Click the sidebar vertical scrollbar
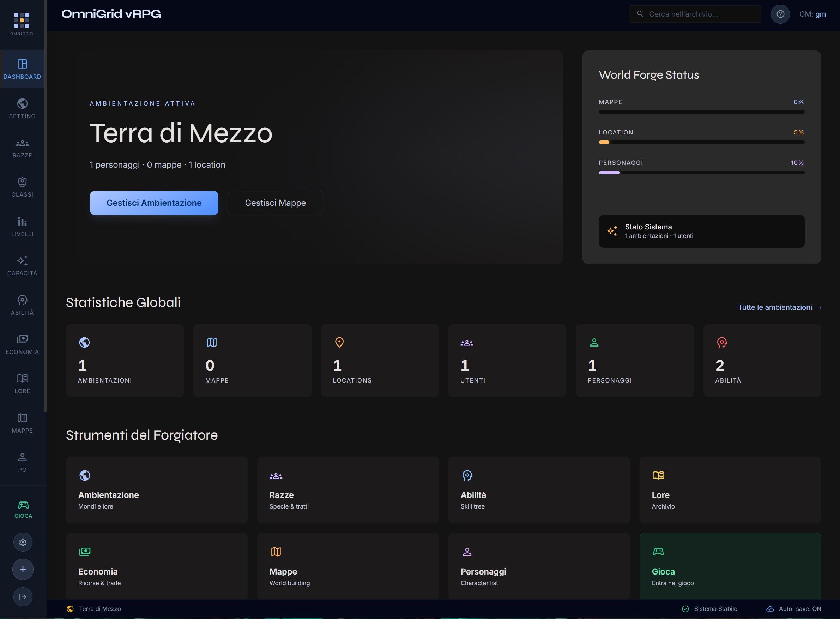840x619 pixels. tap(45, 206)
